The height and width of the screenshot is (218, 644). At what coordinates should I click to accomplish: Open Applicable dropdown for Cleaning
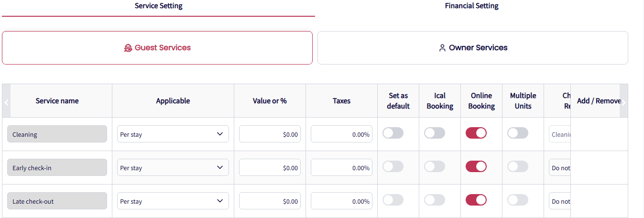[x=173, y=134]
